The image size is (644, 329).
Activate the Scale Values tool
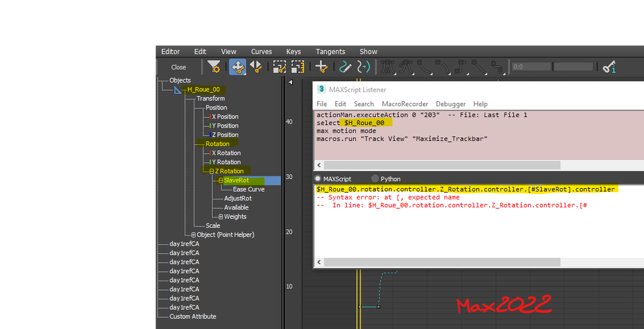(x=297, y=66)
